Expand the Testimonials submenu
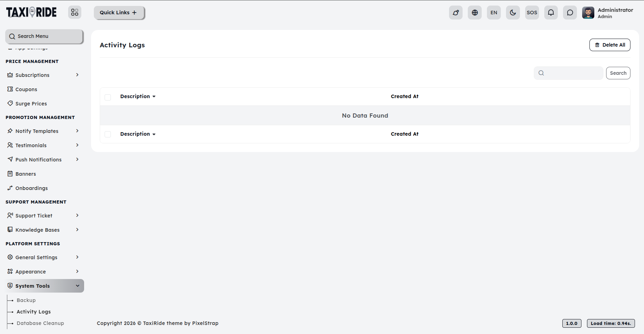The width and height of the screenshot is (644, 334). [44, 145]
